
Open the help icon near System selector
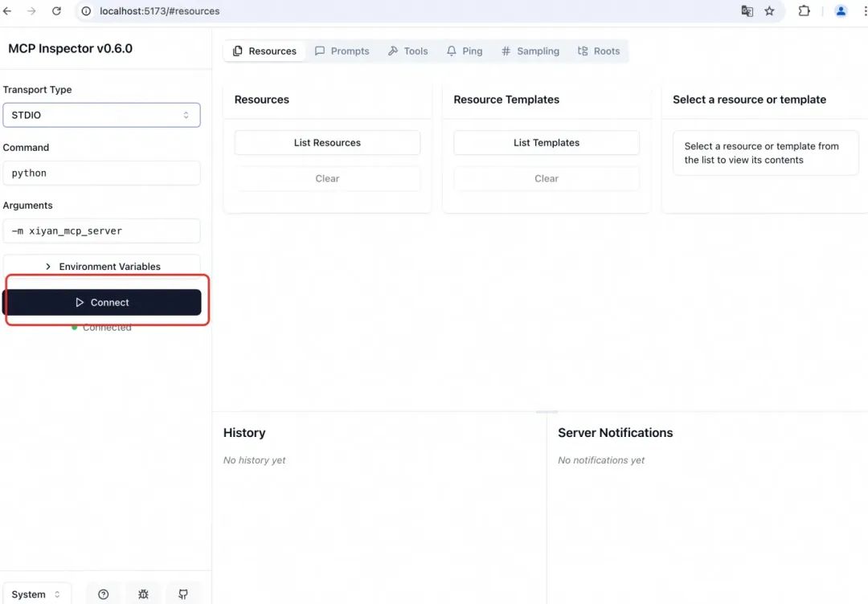103,594
